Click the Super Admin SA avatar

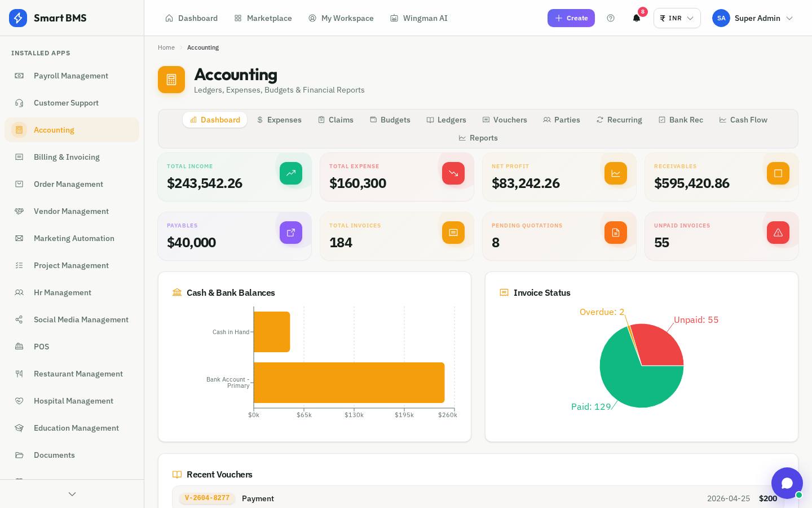point(721,18)
